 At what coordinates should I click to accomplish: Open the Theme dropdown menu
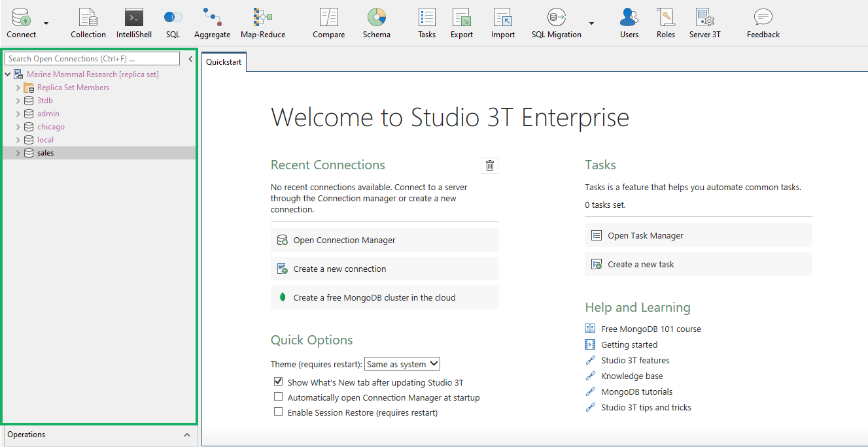click(x=402, y=364)
